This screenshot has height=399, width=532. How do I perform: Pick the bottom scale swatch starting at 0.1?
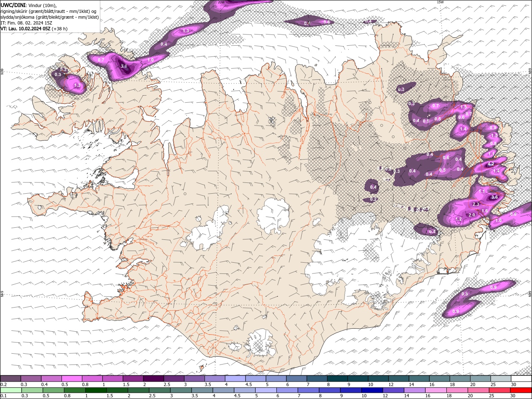coord(11,390)
